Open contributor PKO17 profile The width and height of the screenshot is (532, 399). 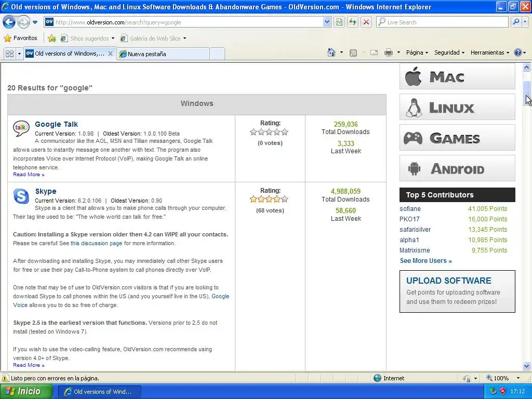coord(409,219)
